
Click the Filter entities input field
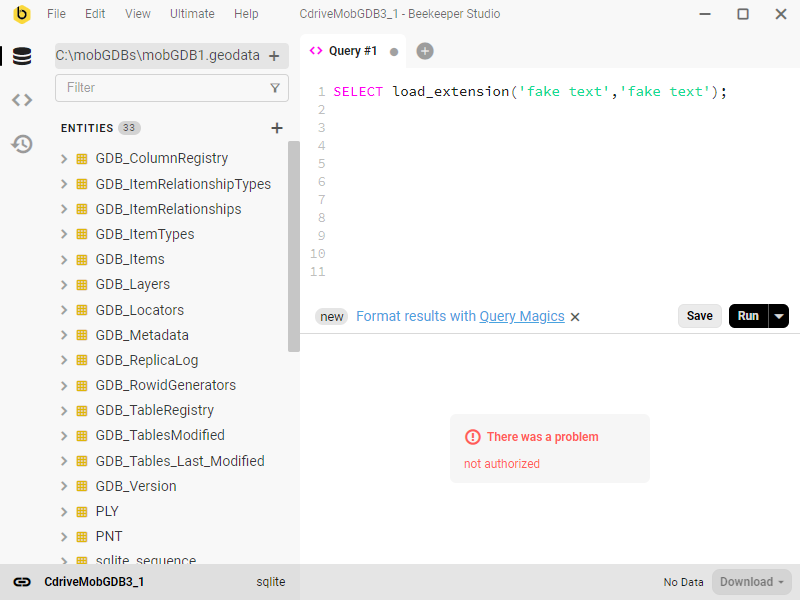click(171, 88)
